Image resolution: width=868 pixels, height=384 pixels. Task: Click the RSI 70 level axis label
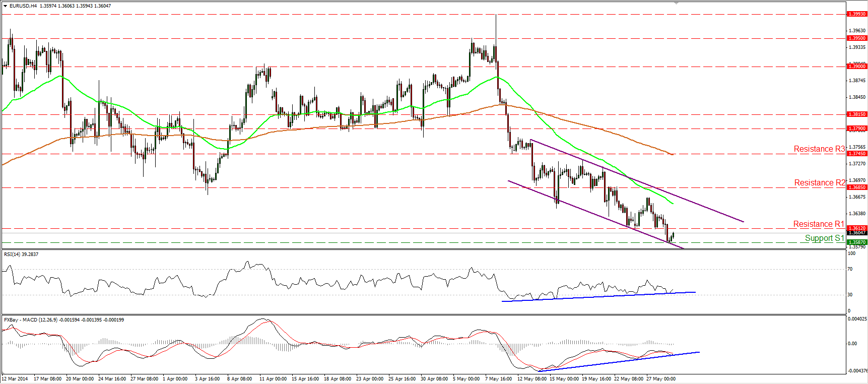tap(850, 269)
